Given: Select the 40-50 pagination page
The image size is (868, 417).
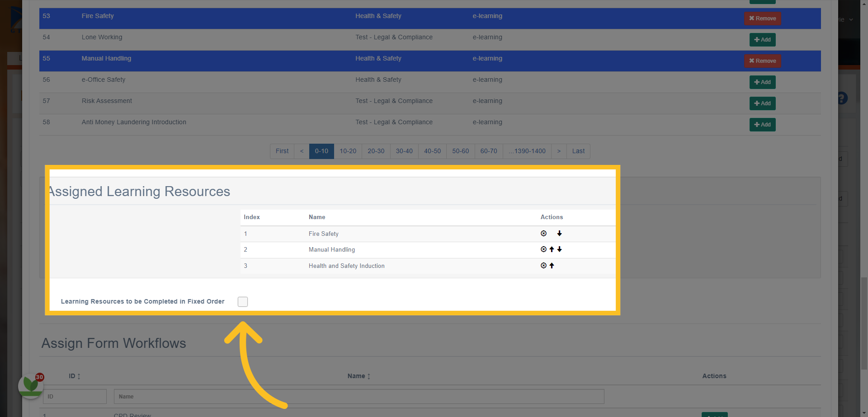Looking at the screenshot, I should coord(432,151).
